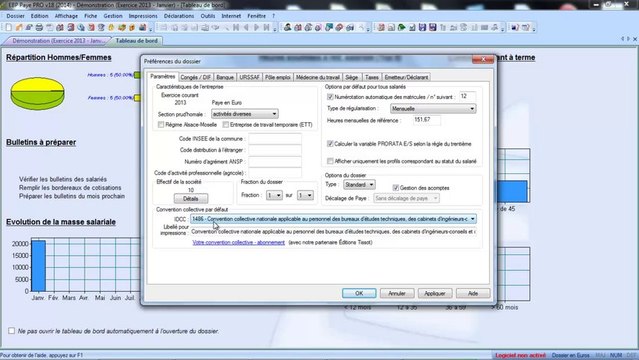Open the Outils menu
The image size is (639, 360).
pyautogui.click(x=208, y=16)
